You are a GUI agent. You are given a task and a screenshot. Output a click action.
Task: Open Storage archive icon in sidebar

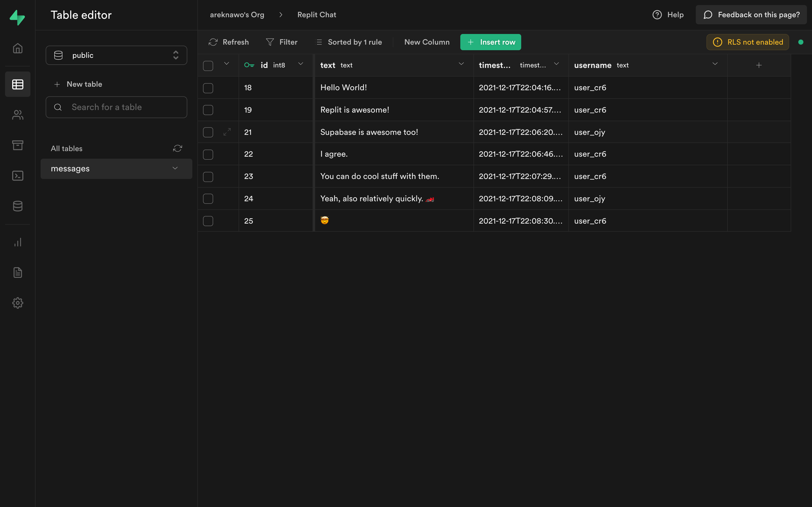[18, 145]
